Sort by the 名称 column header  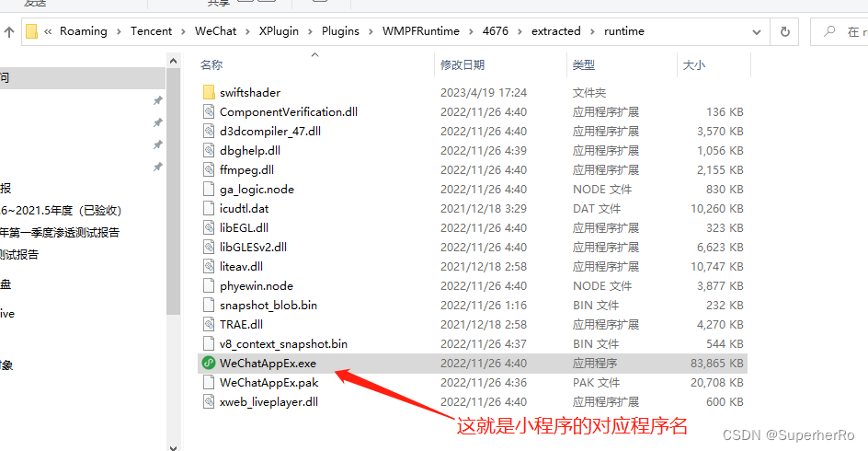[211, 64]
